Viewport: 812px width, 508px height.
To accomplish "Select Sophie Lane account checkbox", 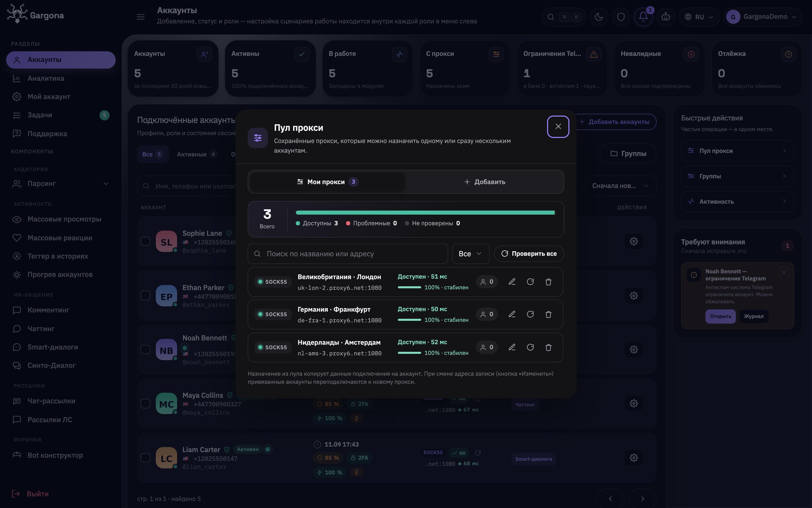I will (x=145, y=241).
